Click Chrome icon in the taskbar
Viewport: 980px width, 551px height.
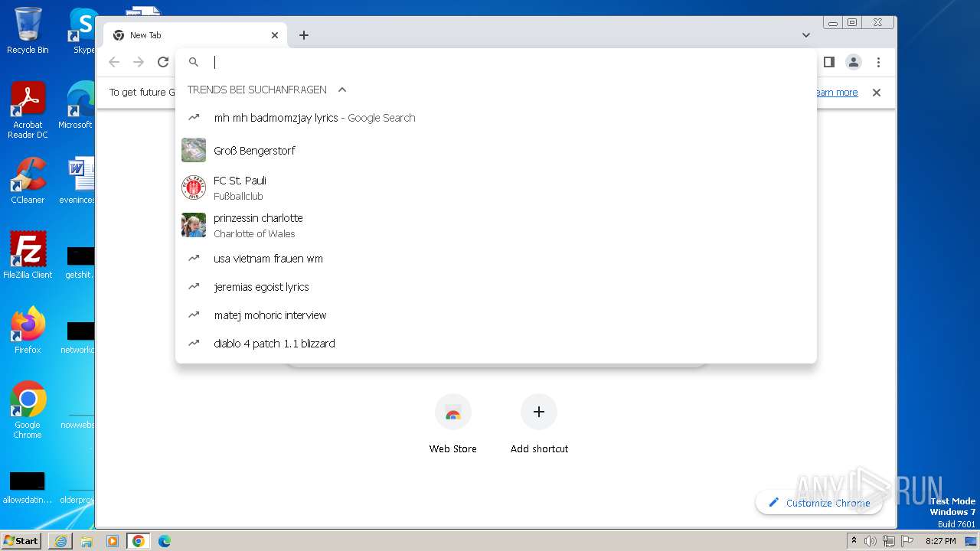point(139,541)
